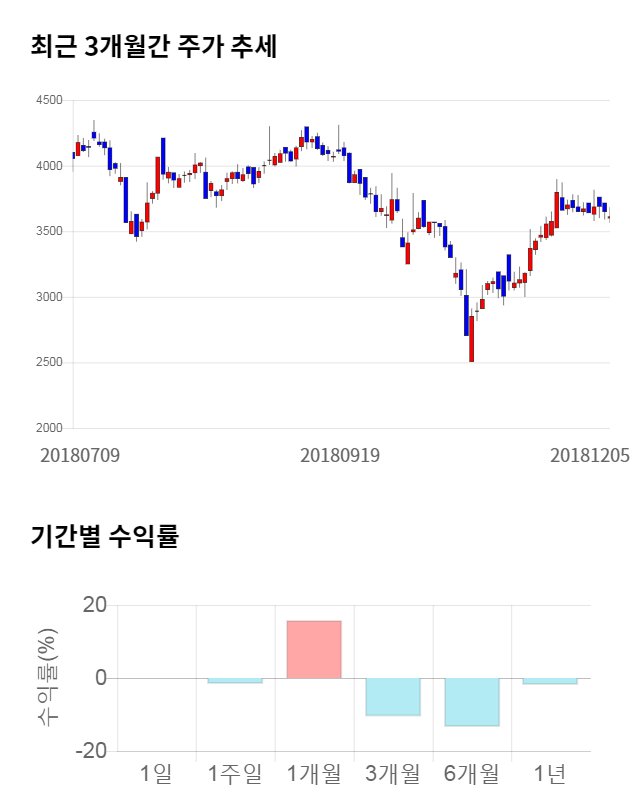640x810 pixels.
Task: Select the 3개월 period label
Action: (x=393, y=773)
